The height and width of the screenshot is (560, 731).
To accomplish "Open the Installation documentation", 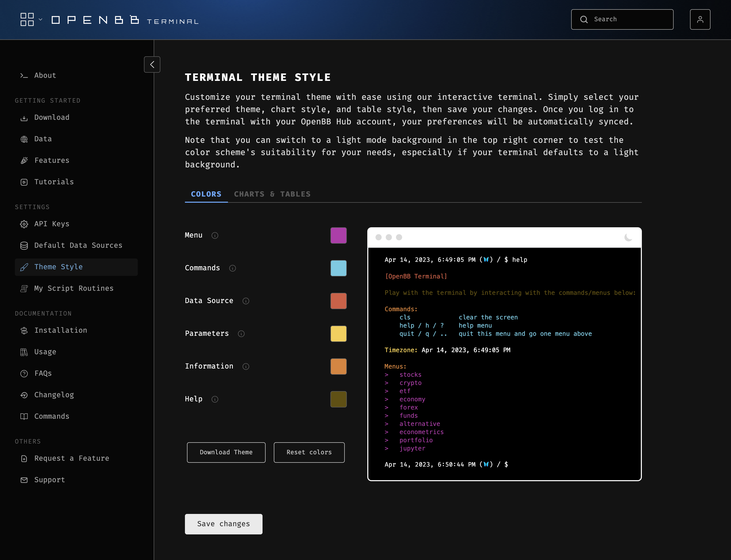I will 76,330.
